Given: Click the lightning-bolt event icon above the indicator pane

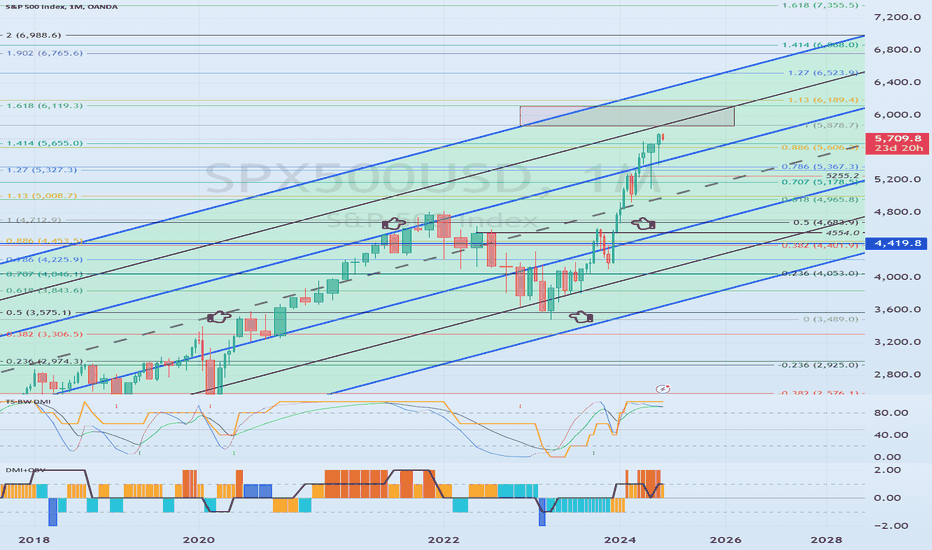Looking at the screenshot, I should pos(663,389).
